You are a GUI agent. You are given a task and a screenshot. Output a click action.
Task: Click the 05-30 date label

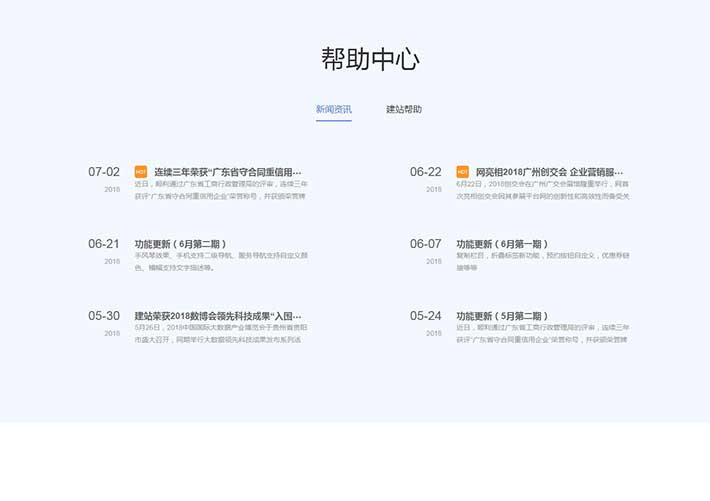point(104,316)
